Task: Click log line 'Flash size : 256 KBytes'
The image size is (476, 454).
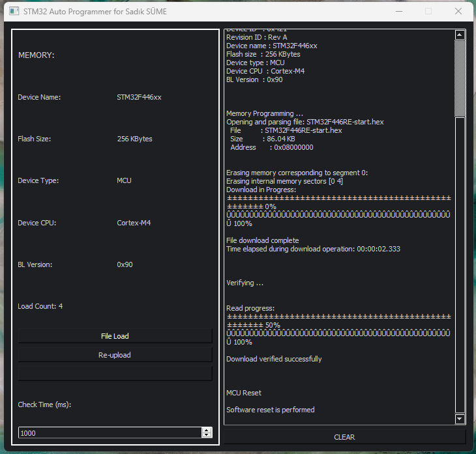Action: click(263, 54)
